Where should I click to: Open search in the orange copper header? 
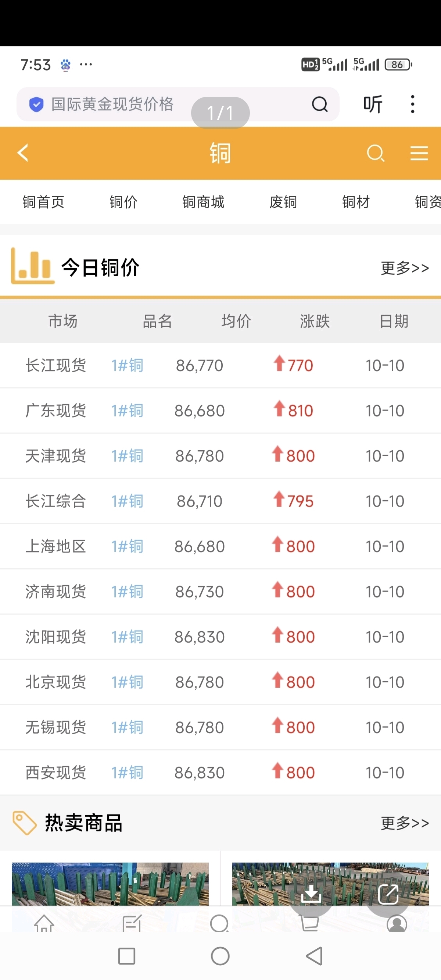coord(376,153)
